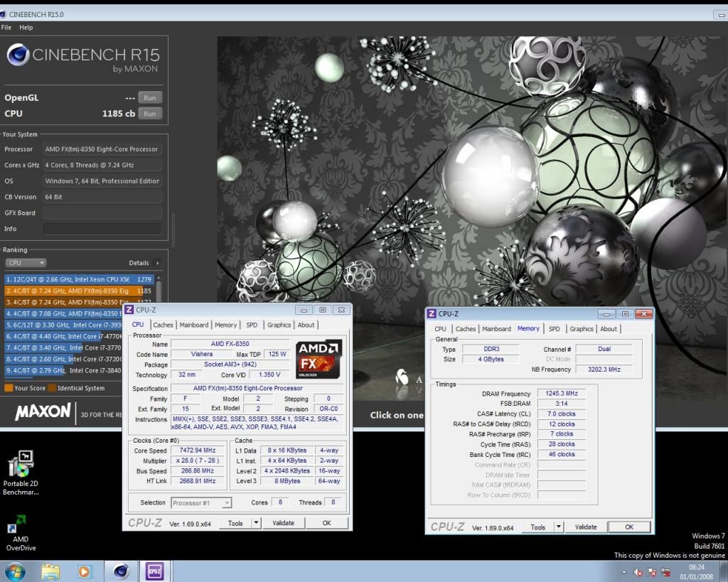The image size is (728, 582).
Task: Click the CPU-Z taskbar icon
Action: click(x=155, y=571)
